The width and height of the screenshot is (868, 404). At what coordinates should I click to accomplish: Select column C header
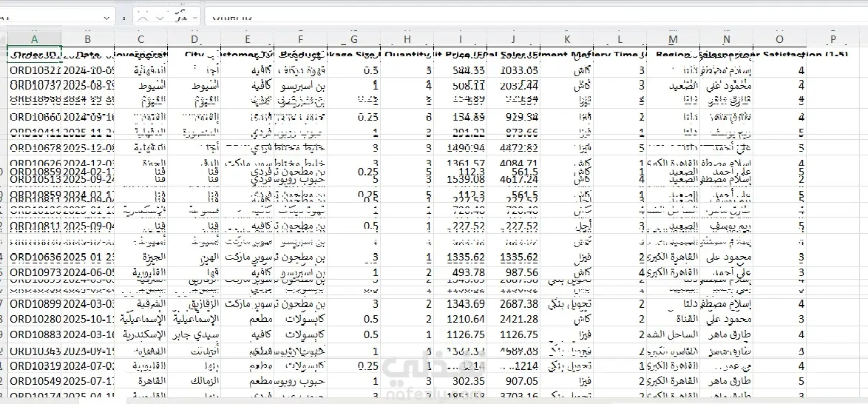[x=141, y=38]
